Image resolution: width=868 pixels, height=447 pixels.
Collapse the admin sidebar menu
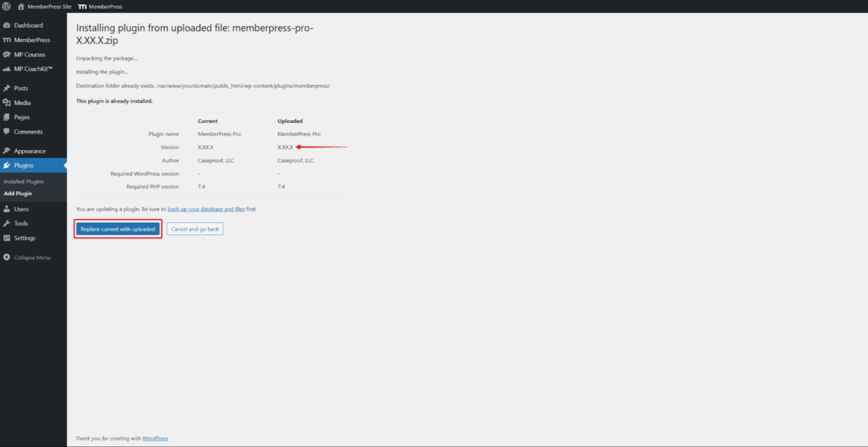(29, 257)
